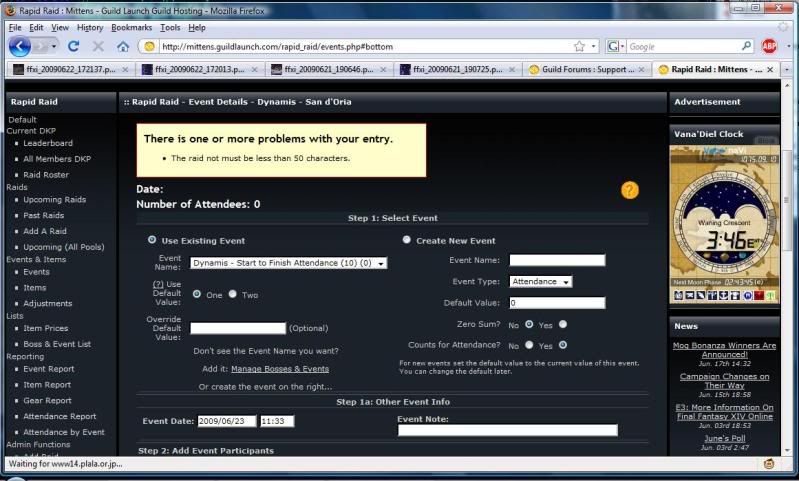
Task: Close the Rapid Raid : Mittens tab
Action: (x=770, y=69)
